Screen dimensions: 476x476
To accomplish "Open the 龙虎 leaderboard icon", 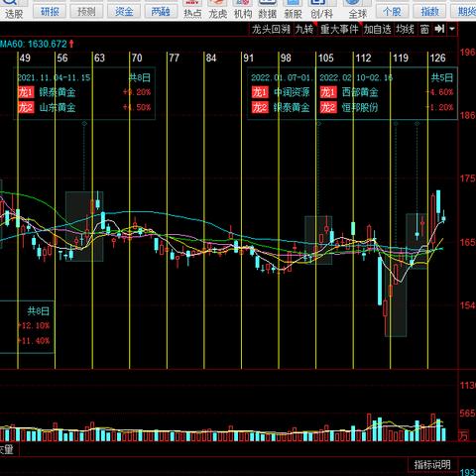I will [218, 9].
